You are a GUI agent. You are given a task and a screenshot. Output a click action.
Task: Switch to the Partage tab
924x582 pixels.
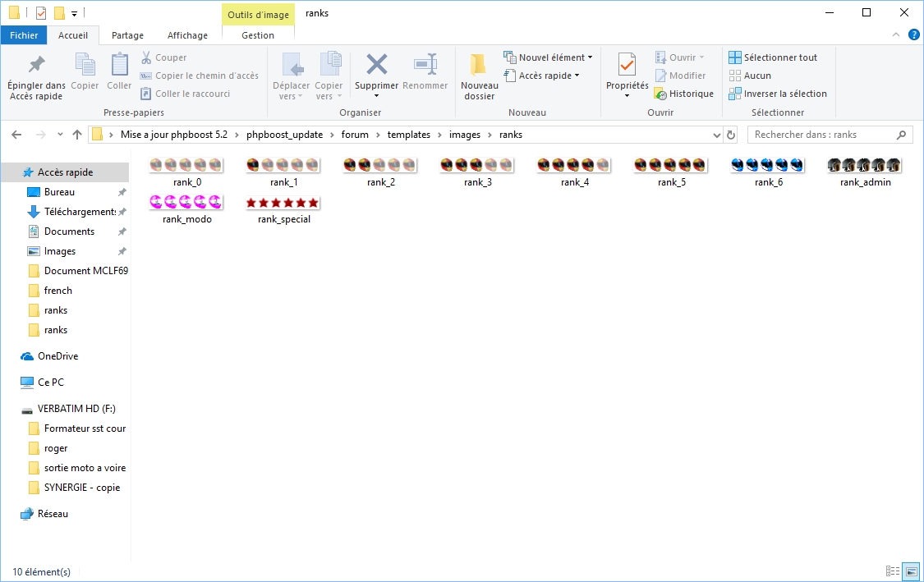point(127,35)
